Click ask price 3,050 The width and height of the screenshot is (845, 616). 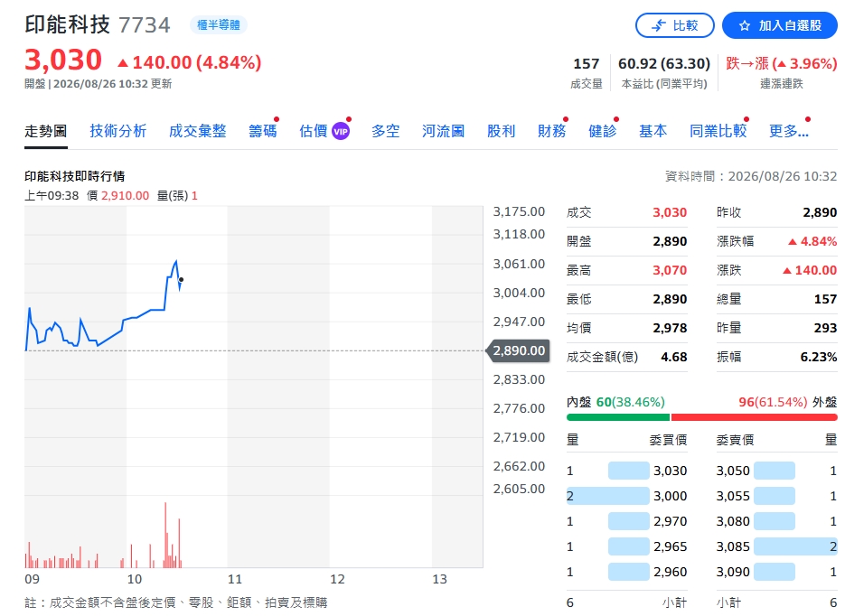tap(733, 471)
